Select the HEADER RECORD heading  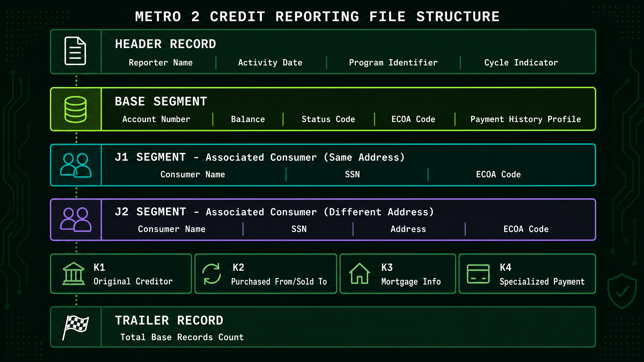tap(166, 44)
